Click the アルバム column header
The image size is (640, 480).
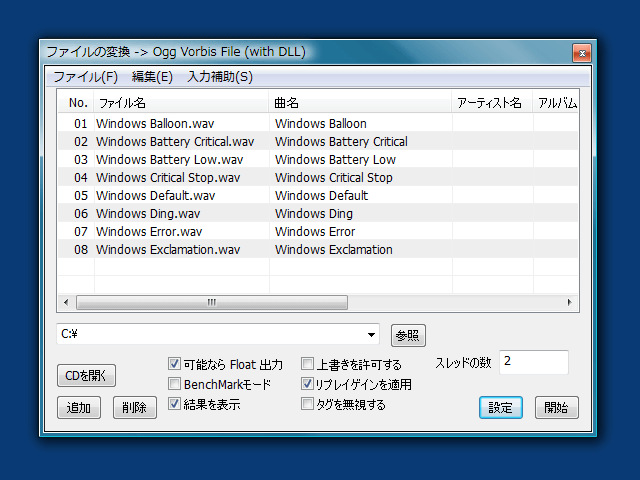point(555,102)
